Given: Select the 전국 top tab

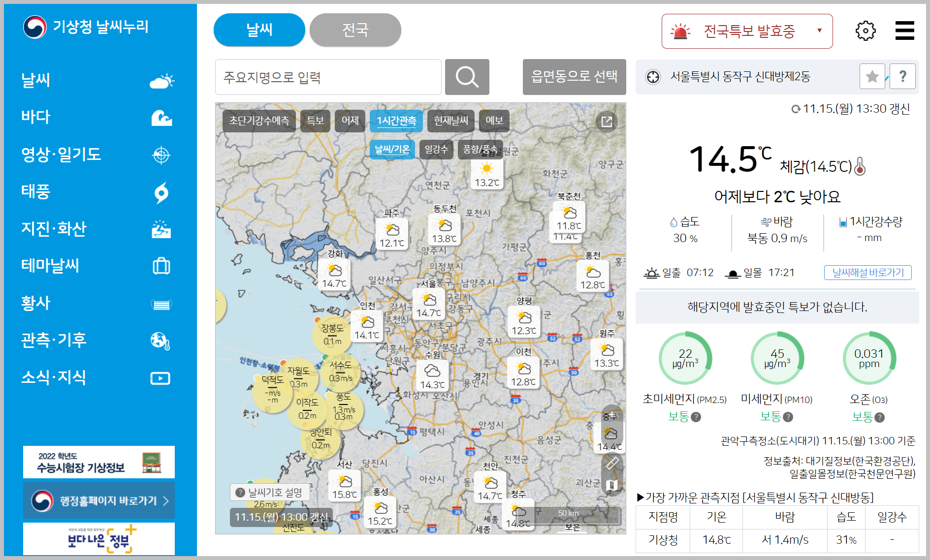Looking at the screenshot, I should (355, 30).
